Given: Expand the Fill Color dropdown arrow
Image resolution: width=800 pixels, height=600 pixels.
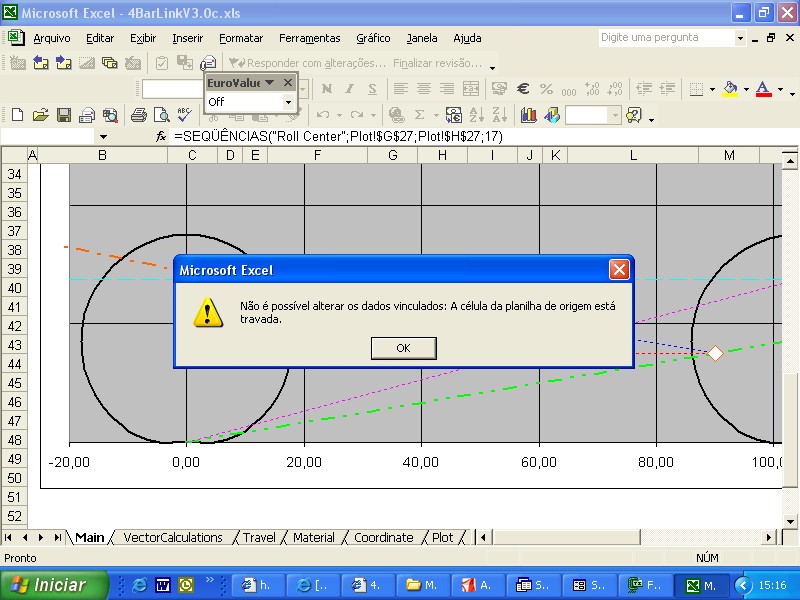Looking at the screenshot, I should click(x=746, y=89).
